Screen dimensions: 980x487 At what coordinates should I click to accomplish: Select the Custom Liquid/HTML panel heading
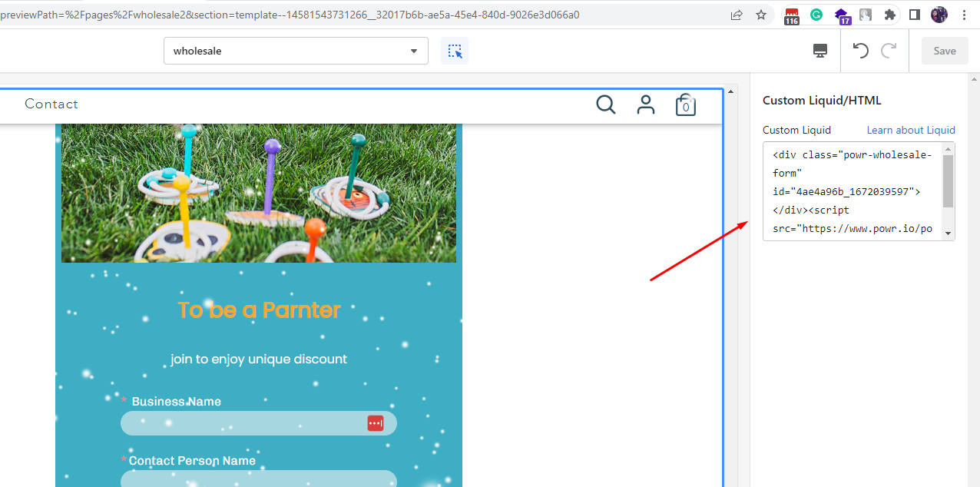coord(822,101)
